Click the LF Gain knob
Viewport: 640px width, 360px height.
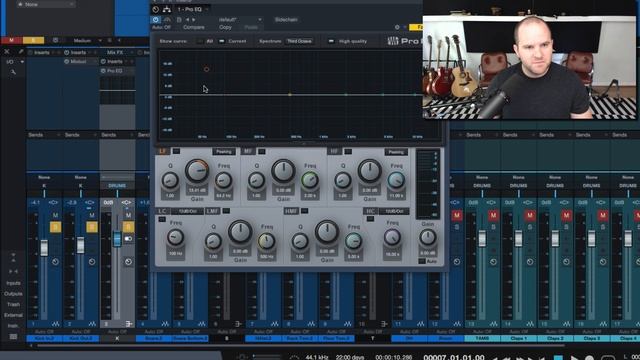click(x=197, y=171)
